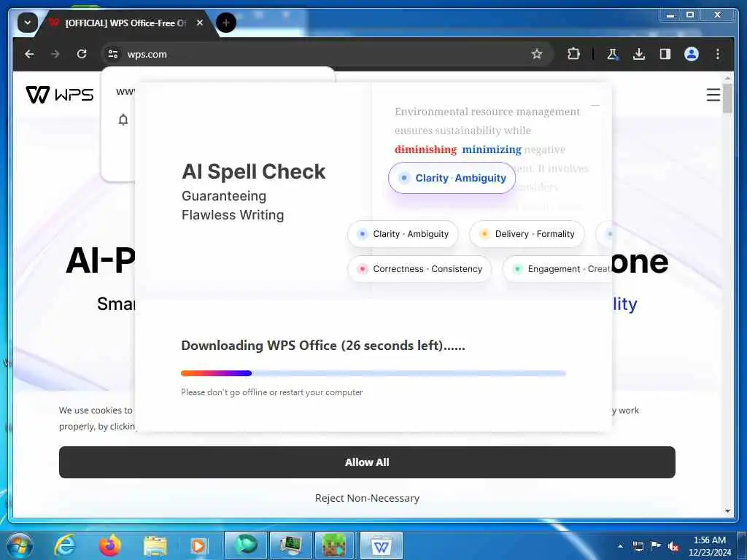Click the Clarity · Ambiguity chip

(x=403, y=234)
